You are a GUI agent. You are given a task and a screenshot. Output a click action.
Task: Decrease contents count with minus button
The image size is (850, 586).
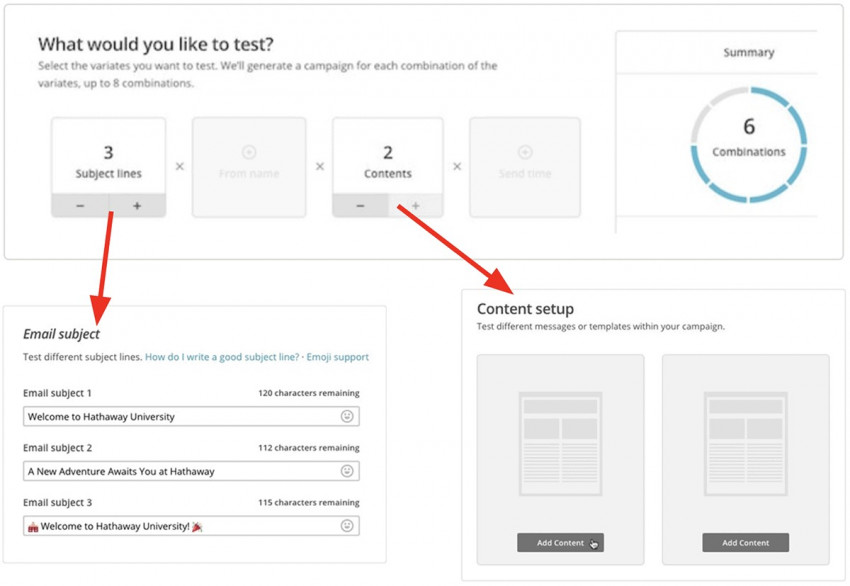[360, 205]
